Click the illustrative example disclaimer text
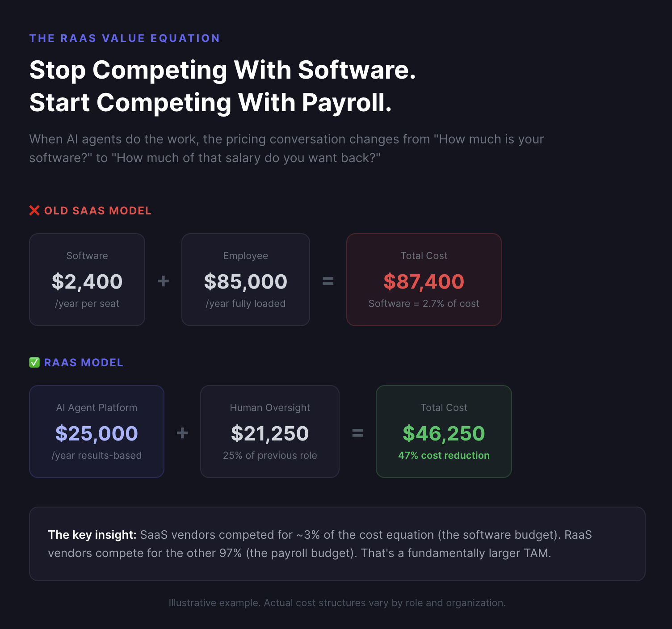The width and height of the screenshot is (672, 629). coord(337,603)
